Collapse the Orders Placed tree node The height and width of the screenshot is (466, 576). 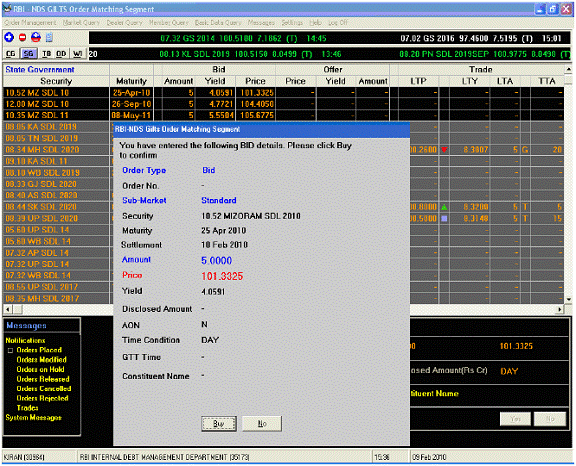pyautogui.click(x=10, y=350)
